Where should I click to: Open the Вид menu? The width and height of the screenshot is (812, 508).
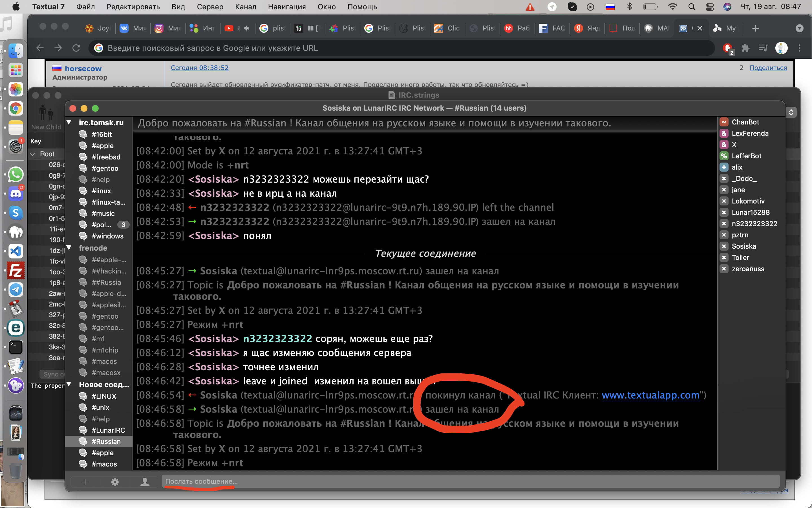coord(178,7)
